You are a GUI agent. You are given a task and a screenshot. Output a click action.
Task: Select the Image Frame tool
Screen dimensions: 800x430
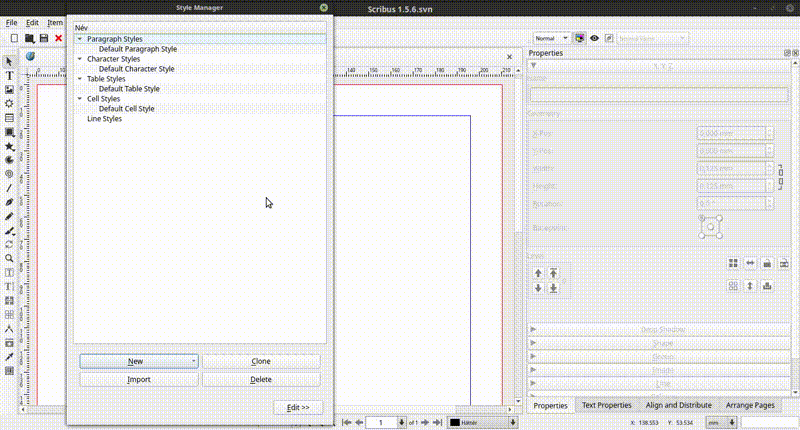click(9, 90)
